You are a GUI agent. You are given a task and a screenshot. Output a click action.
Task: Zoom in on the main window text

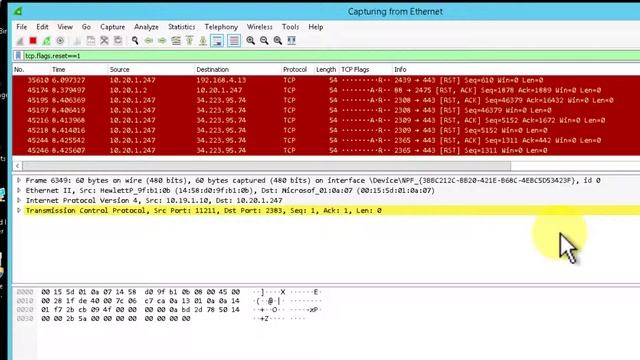click(x=251, y=40)
